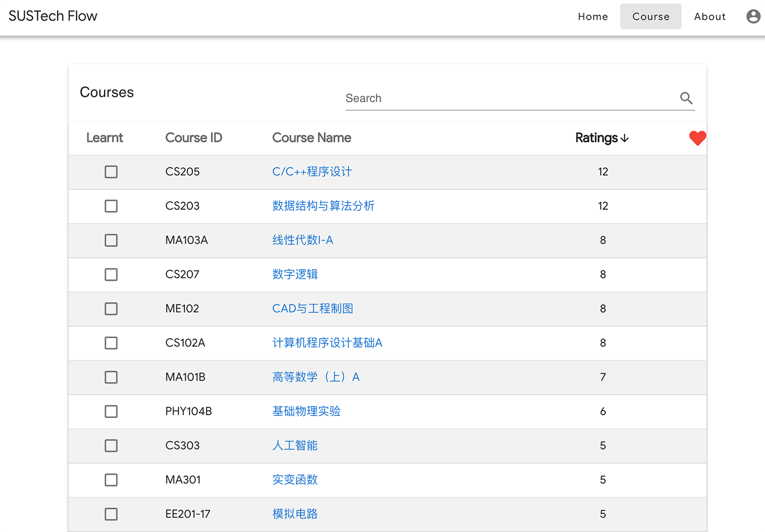Enable learnt status for EE201-17
The image size is (765, 532).
(x=111, y=514)
